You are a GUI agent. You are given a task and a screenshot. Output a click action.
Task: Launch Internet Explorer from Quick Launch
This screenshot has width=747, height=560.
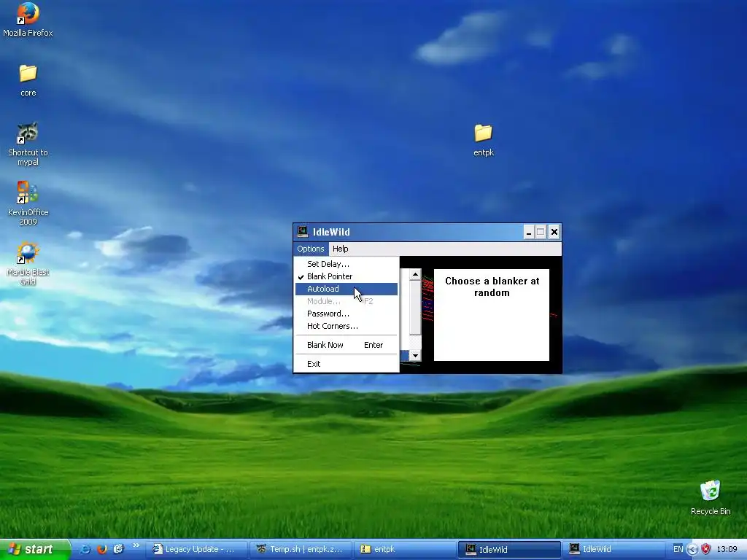(85, 549)
